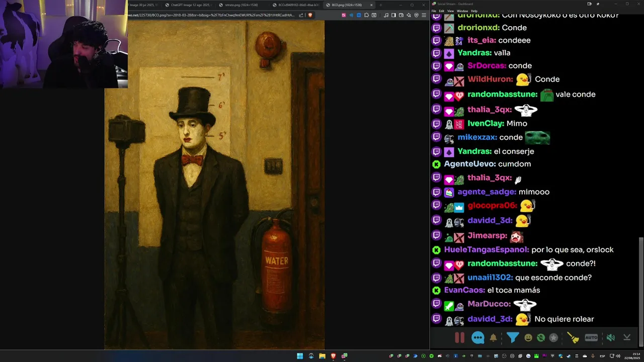This screenshot has height=362, width=644.
Task: Click username IvenClay in chat
Action: (x=486, y=123)
